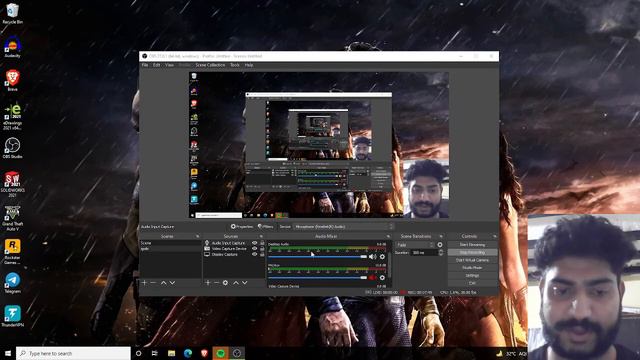Add a new source with the plus icon
The image size is (640, 360).
tap(208, 282)
